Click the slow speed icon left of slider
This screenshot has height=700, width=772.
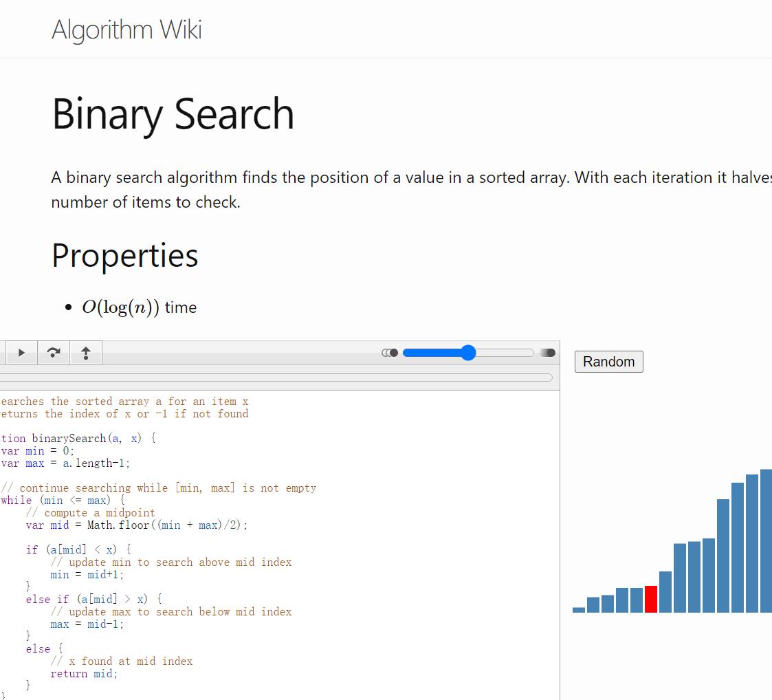coord(390,353)
